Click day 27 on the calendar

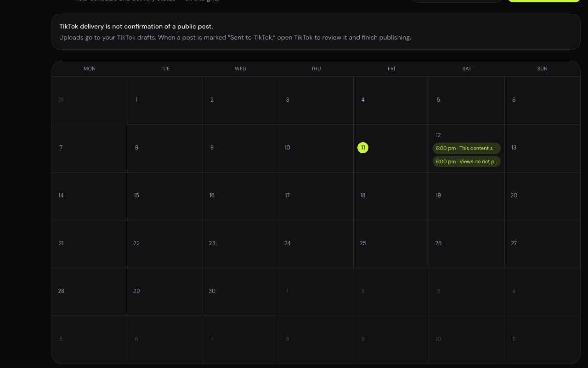pyautogui.click(x=514, y=243)
